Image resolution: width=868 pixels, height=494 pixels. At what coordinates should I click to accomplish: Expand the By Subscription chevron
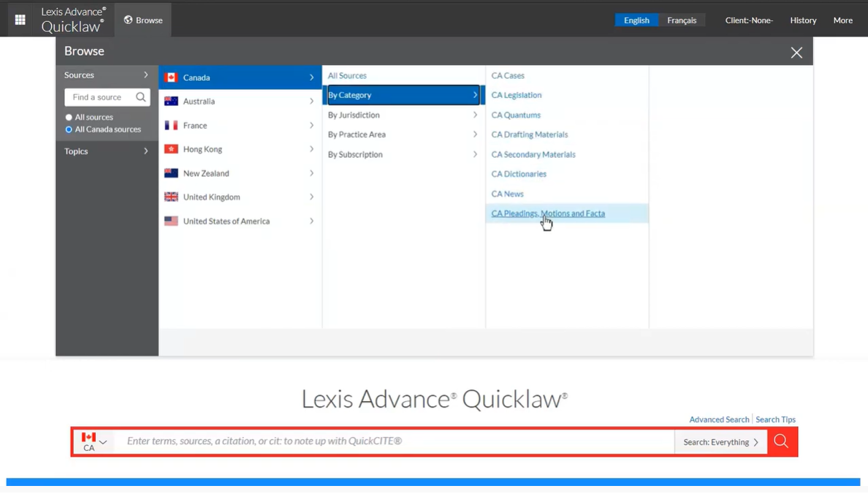(x=475, y=154)
